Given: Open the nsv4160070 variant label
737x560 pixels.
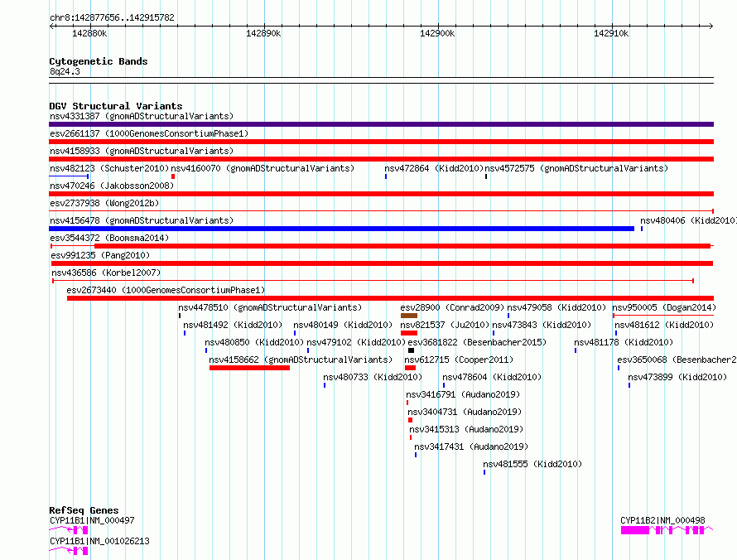Looking at the screenshot, I should 263,168.
